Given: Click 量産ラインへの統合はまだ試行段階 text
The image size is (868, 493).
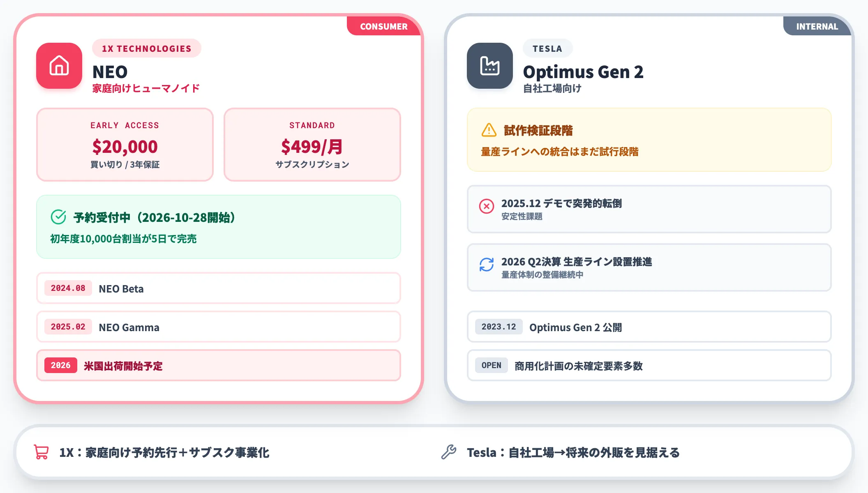Looking at the screenshot, I should (x=560, y=152).
